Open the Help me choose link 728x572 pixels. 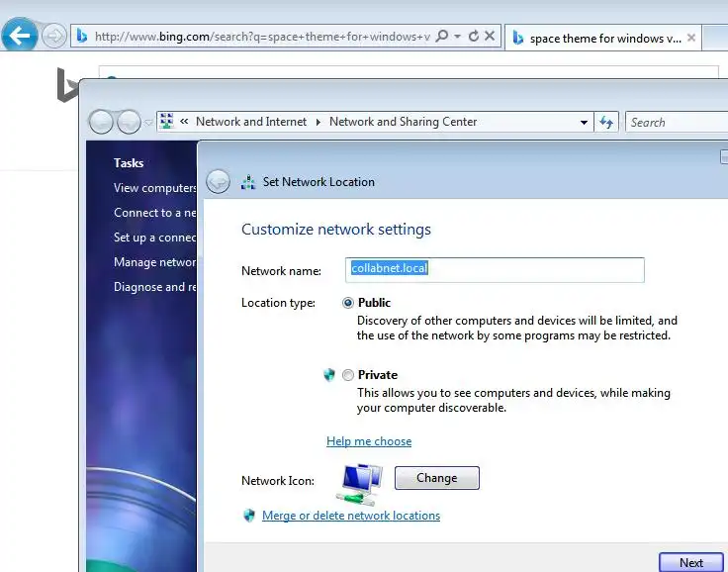369,441
